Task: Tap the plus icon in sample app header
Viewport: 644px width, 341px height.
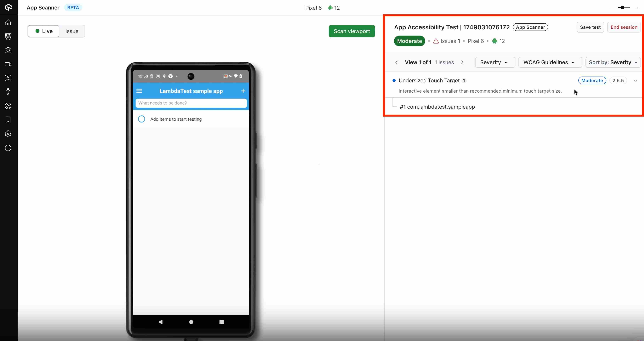Action: [243, 91]
